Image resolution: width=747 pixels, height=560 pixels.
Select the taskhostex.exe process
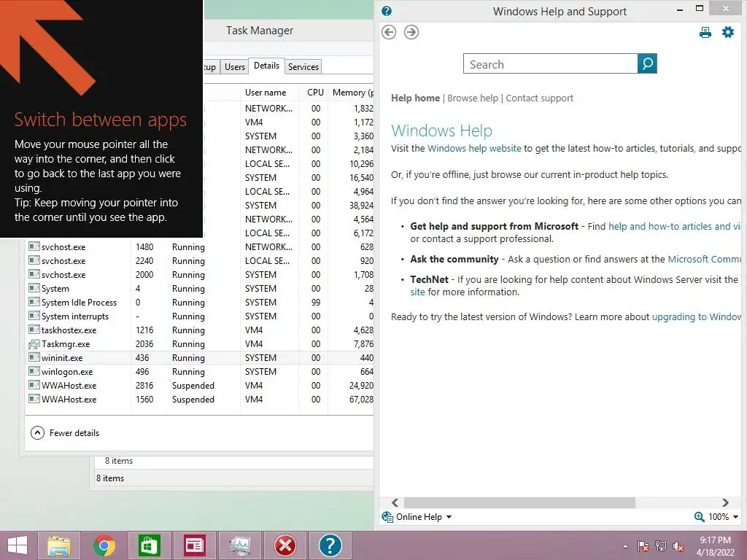coord(200,330)
